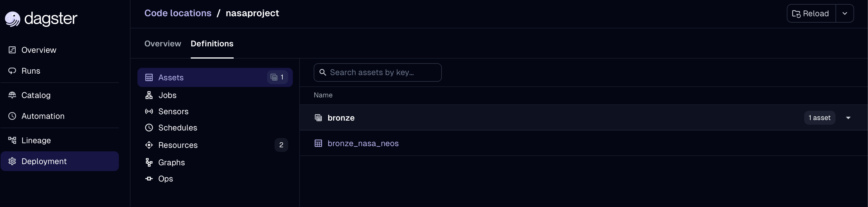The image size is (868, 207).
Task: Click the Reload button
Action: pyautogui.click(x=811, y=14)
